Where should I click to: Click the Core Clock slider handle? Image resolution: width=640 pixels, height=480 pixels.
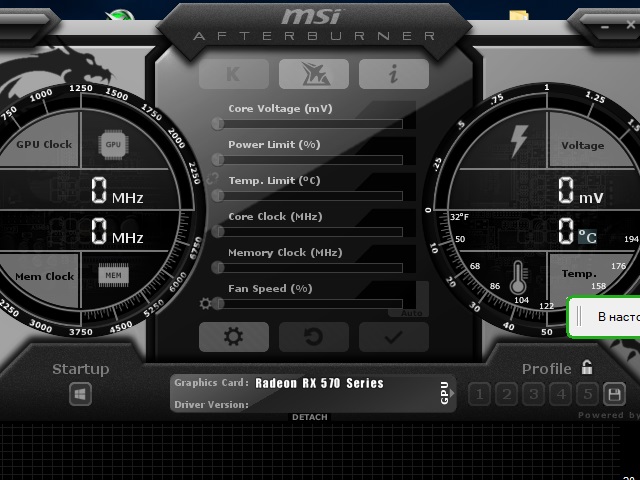[x=218, y=231]
